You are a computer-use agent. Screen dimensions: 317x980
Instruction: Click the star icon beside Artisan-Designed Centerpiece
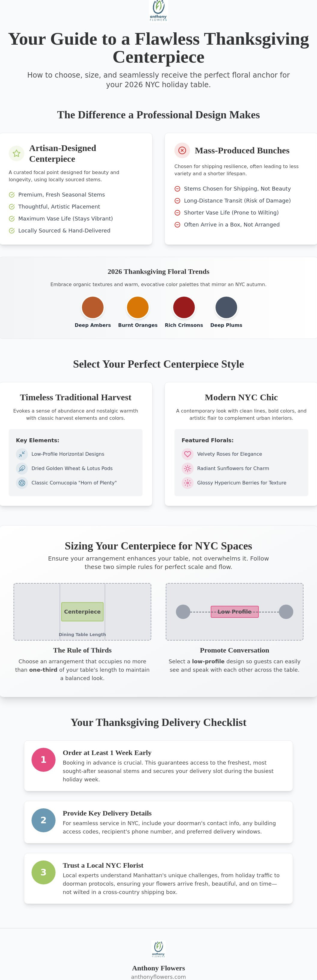click(17, 153)
